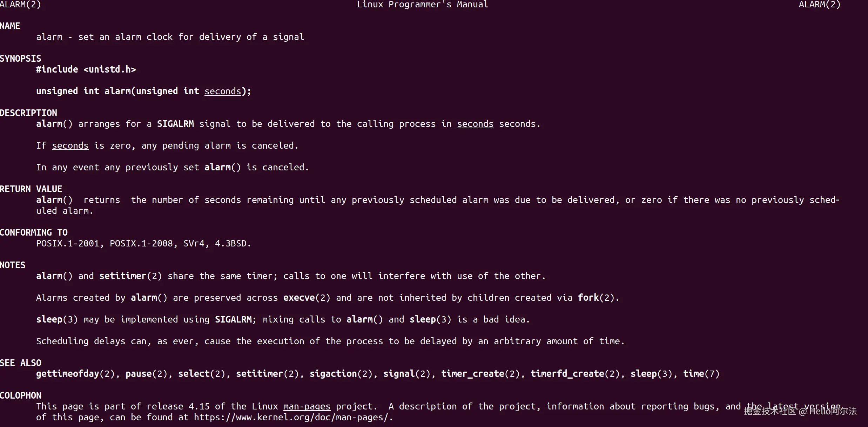Click the #include <unistd.h> line
The image size is (868, 427).
[86, 69]
